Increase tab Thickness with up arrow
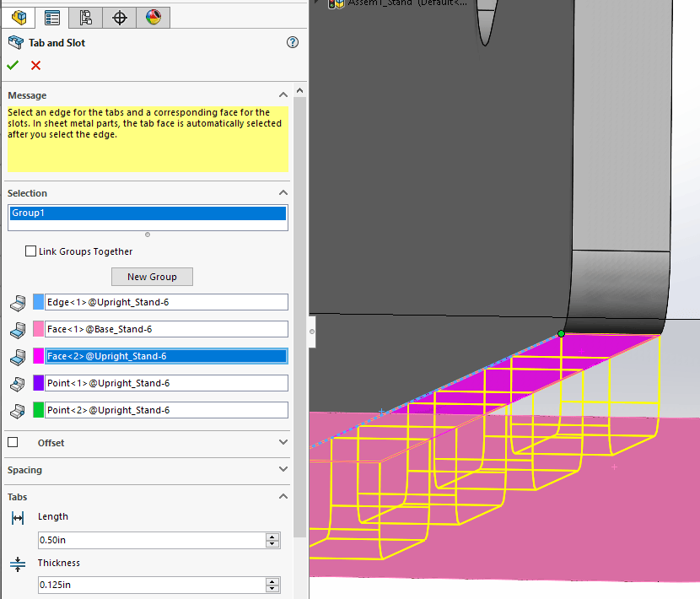Screen dimensions: 700x599 tap(272, 580)
